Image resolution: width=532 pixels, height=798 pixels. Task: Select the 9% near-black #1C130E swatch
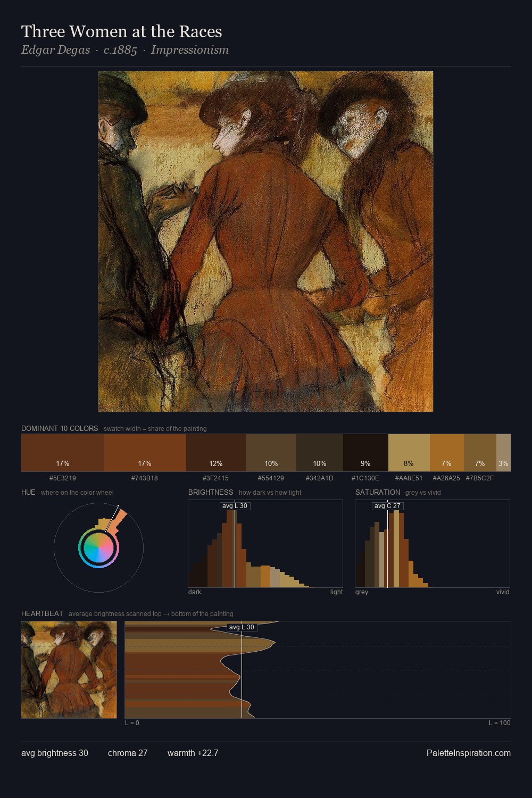[365, 453]
